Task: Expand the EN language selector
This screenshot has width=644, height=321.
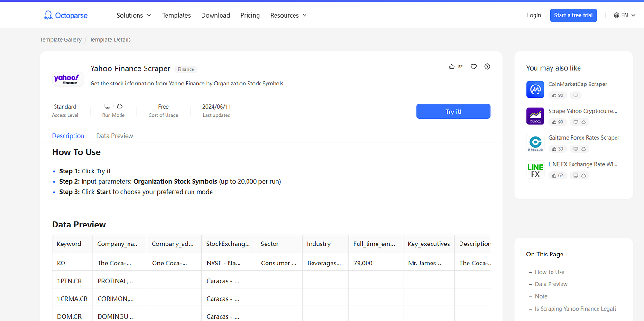Action: pos(624,15)
